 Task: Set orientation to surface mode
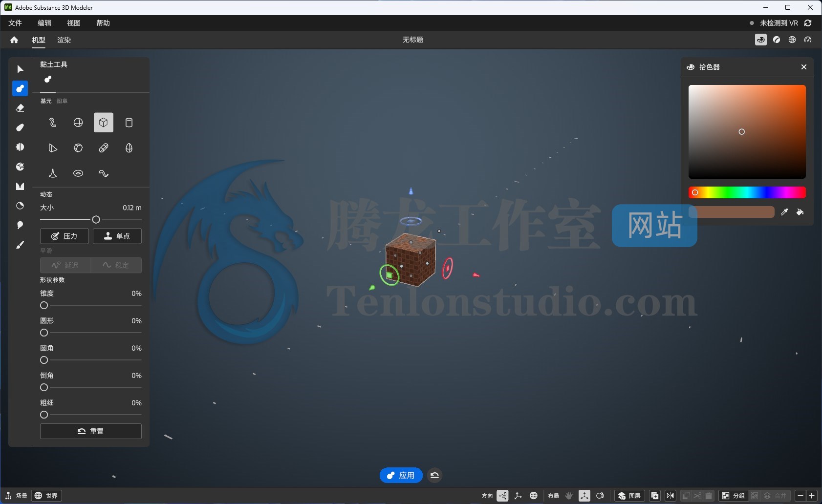pyautogui.click(x=502, y=496)
